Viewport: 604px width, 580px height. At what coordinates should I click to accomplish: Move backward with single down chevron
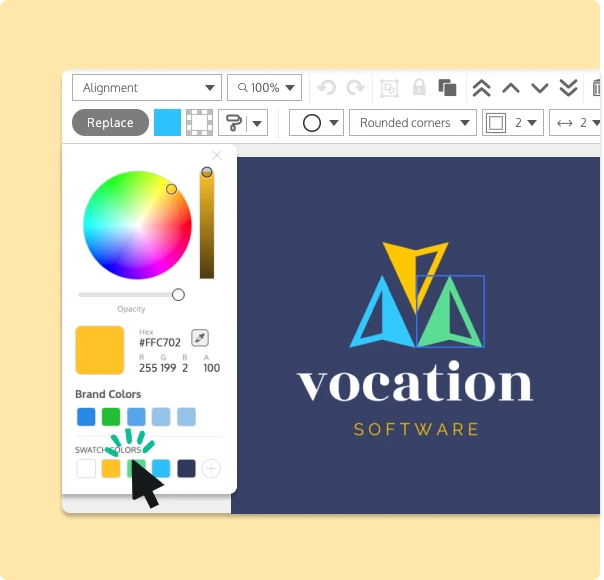[x=540, y=88]
